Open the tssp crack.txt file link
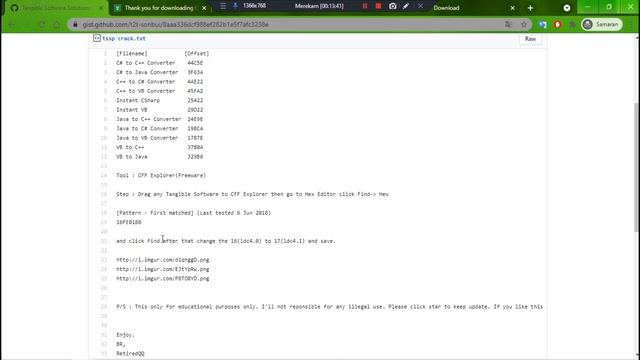The height and width of the screenshot is (360, 640). pyautogui.click(x=124, y=38)
